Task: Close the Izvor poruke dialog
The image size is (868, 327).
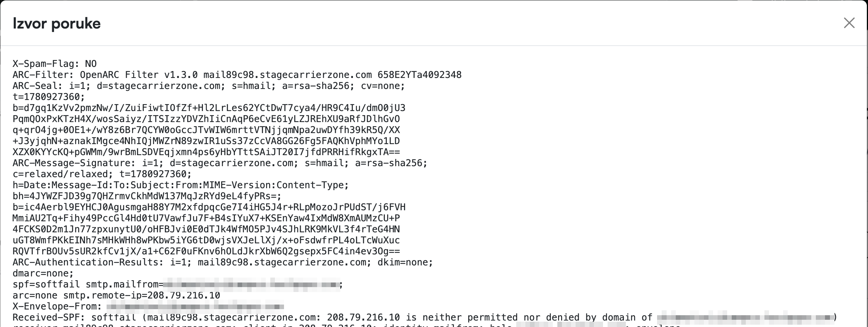Action: click(849, 23)
